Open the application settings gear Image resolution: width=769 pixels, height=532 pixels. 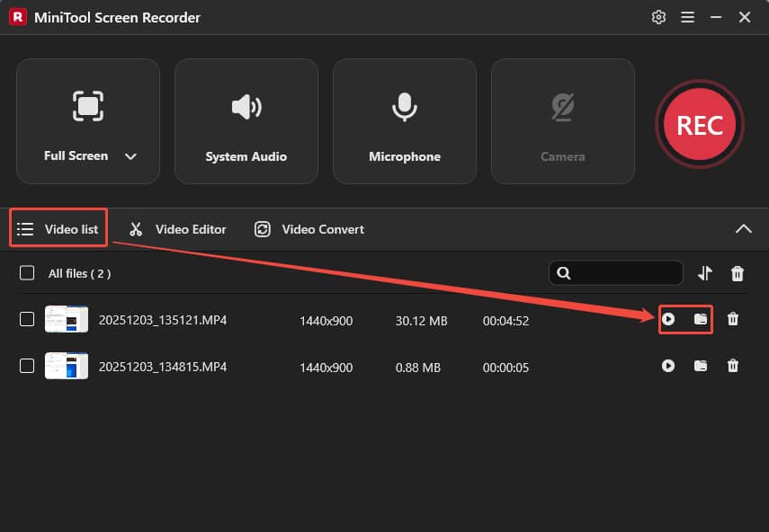[658, 16]
